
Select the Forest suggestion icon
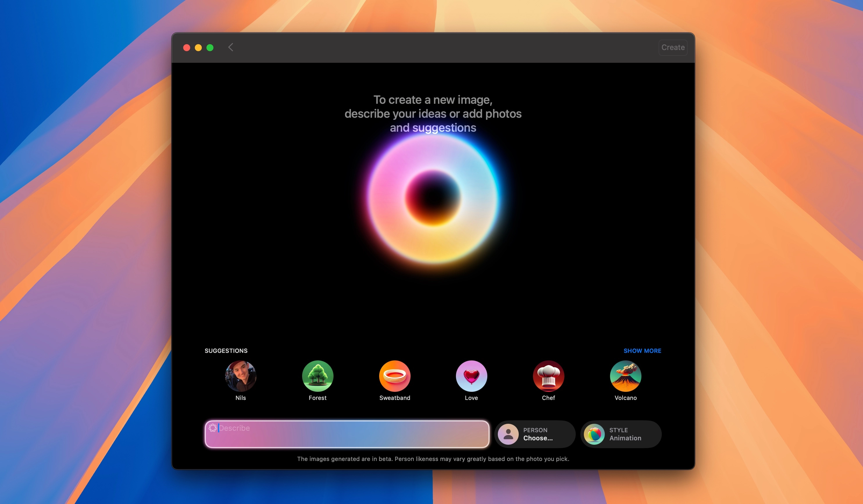317,376
